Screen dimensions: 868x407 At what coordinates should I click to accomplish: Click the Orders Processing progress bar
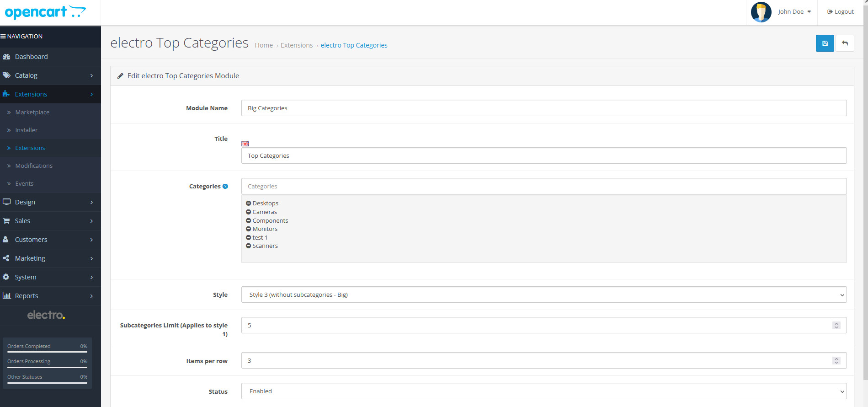tap(47, 367)
